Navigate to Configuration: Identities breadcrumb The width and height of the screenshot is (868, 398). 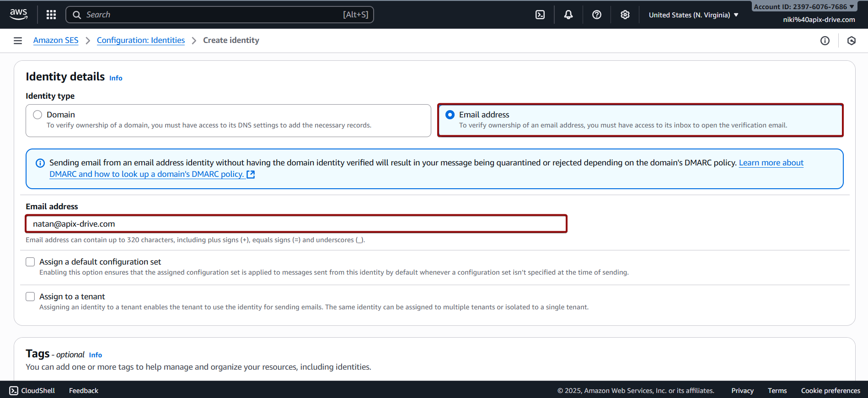(141, 40)
